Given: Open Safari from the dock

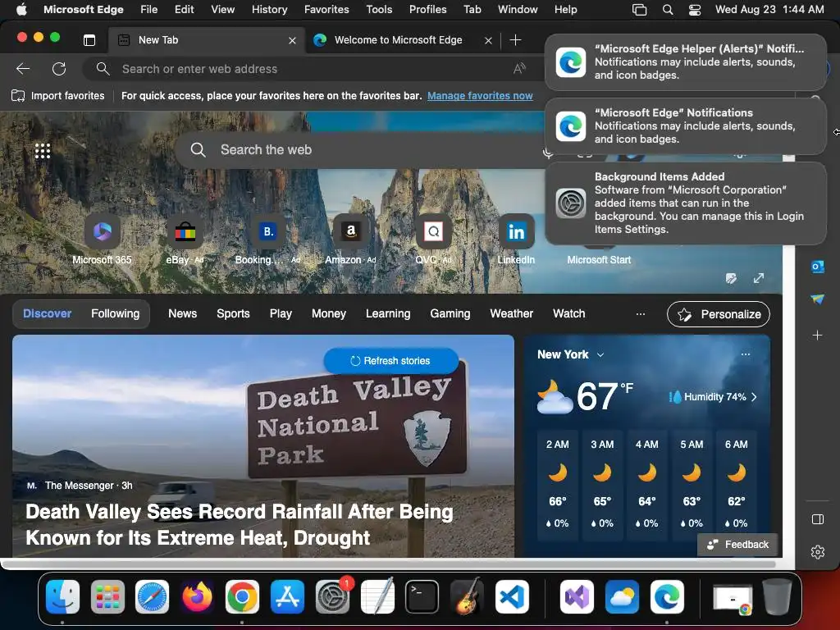Looking at the screenshot, I should pyautogui.click(x=152, y=597).
